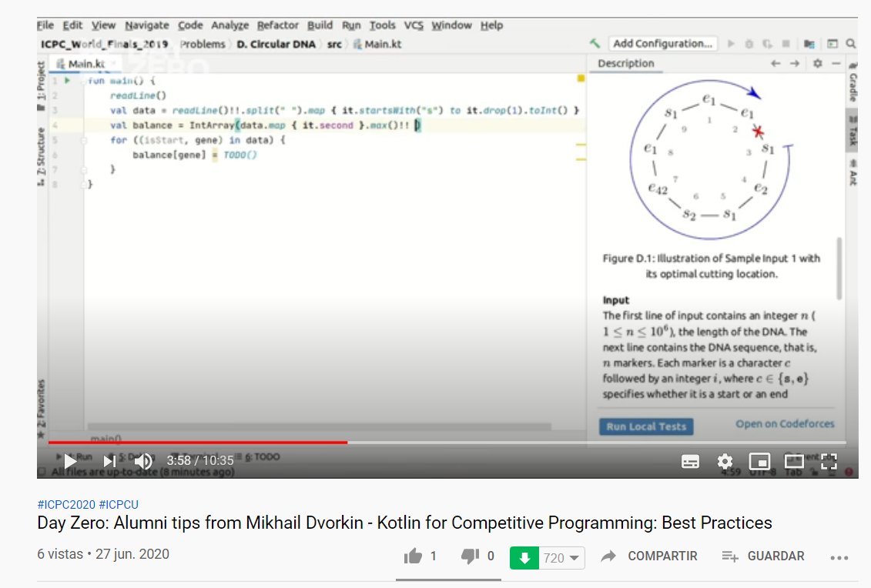Open the Run menu
The image size is (871, 588).
(351, 25)
